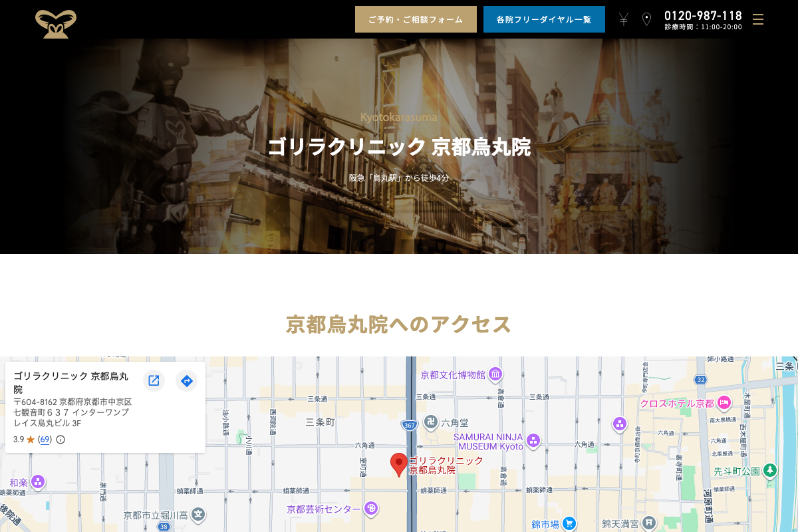The height and width of the screenshot is (532, 798).
Task: Click the open-in-new-tab icon on the info card
Action: [154, 380]
